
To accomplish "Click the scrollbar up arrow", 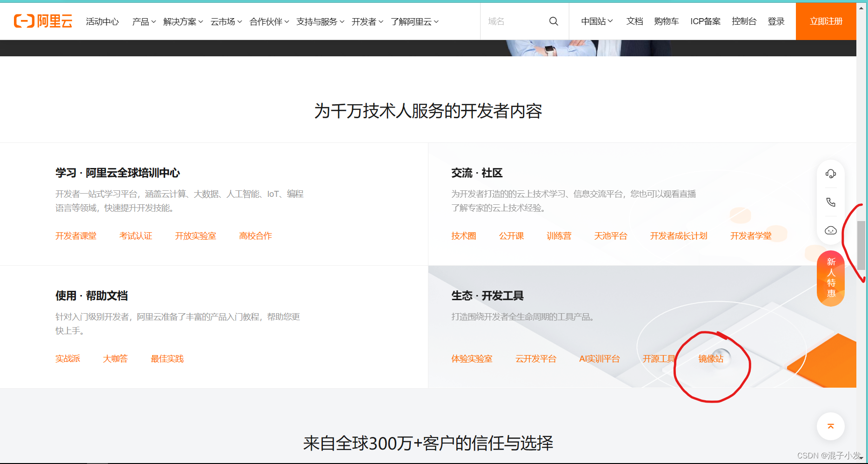I will pyautogui.click(x=861, y=7).
